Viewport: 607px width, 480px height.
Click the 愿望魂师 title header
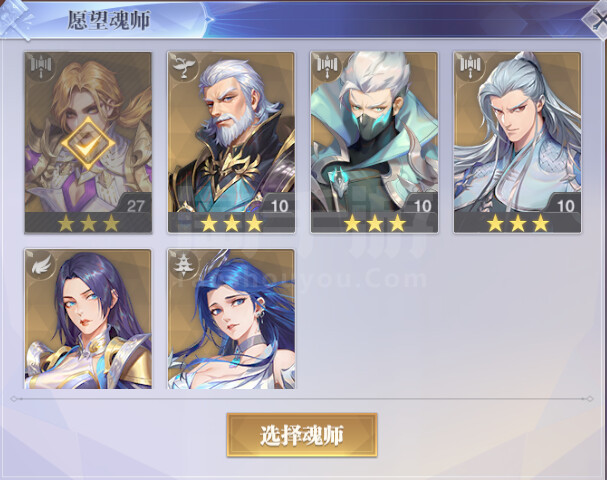(x=109, y=20)
